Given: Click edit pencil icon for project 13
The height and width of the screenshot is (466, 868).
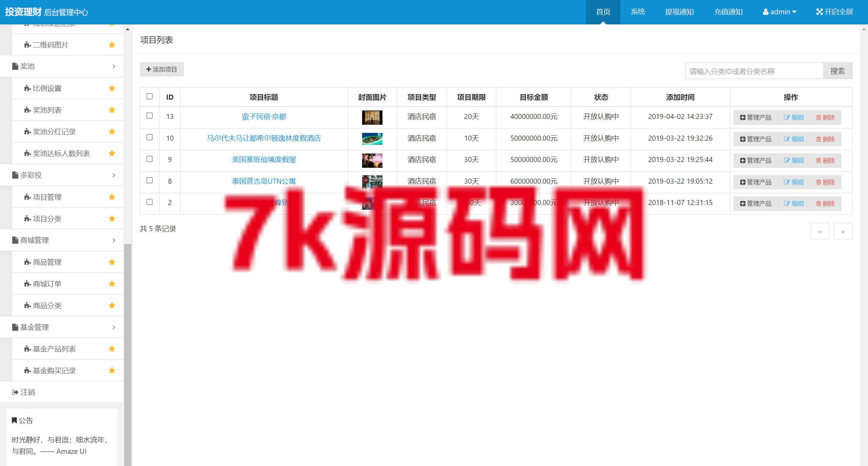Looking at the screenshot, I should 787,117.
